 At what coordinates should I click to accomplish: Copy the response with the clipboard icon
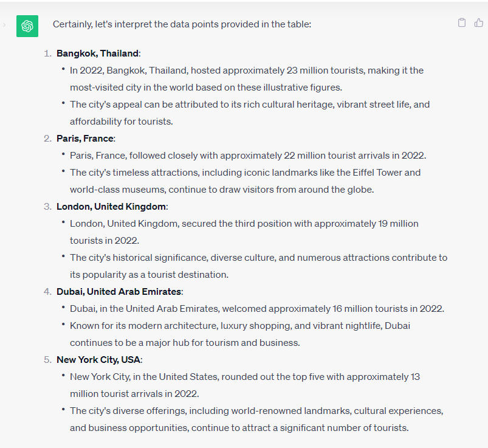pos(462,23)
